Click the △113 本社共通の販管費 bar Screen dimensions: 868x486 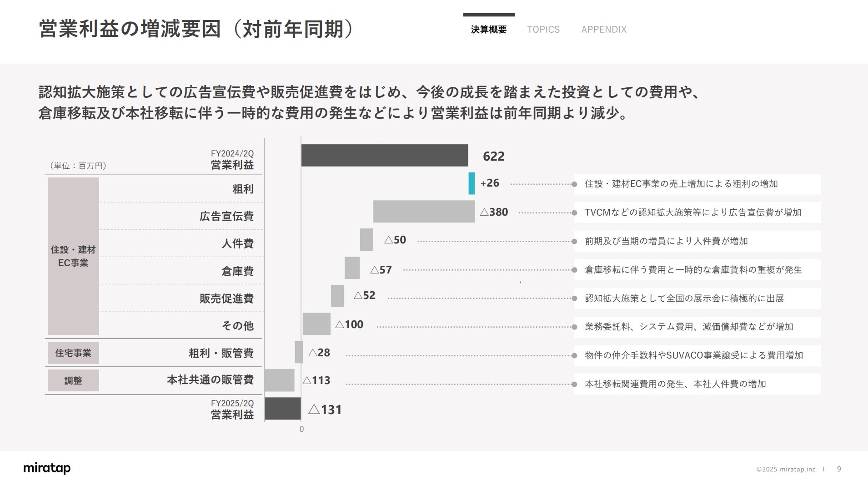coord(280,380)
